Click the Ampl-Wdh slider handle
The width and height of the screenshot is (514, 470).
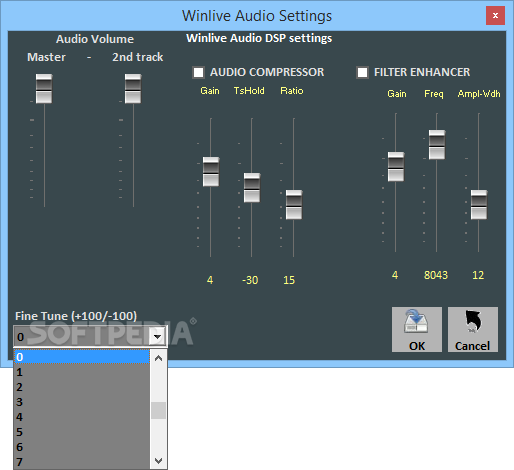coord(479,205)
